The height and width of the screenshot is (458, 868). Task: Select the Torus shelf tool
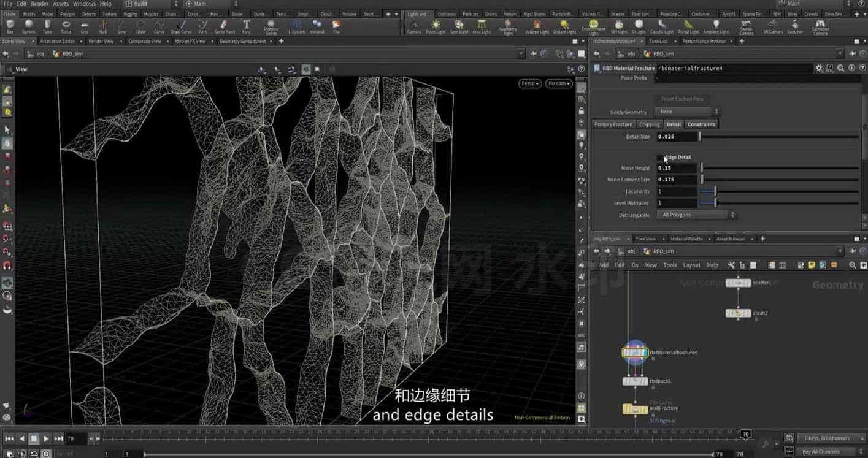(66, 26)
